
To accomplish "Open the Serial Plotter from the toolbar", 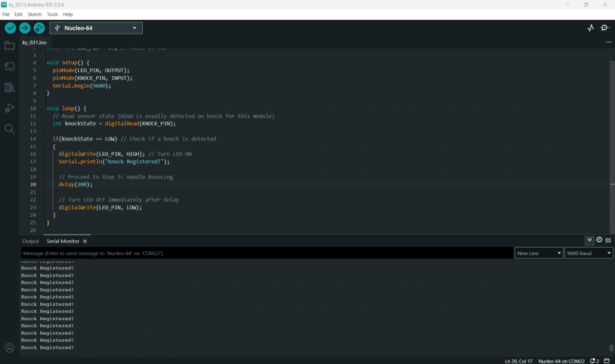I will 590,28.
